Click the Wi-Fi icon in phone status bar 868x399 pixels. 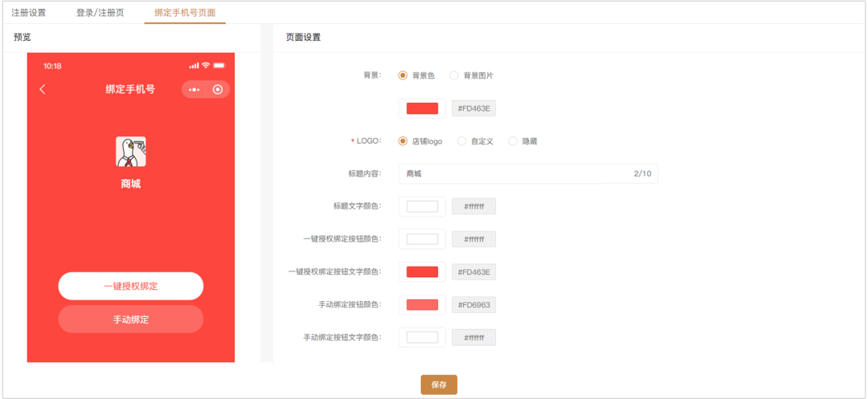point(206,65)
